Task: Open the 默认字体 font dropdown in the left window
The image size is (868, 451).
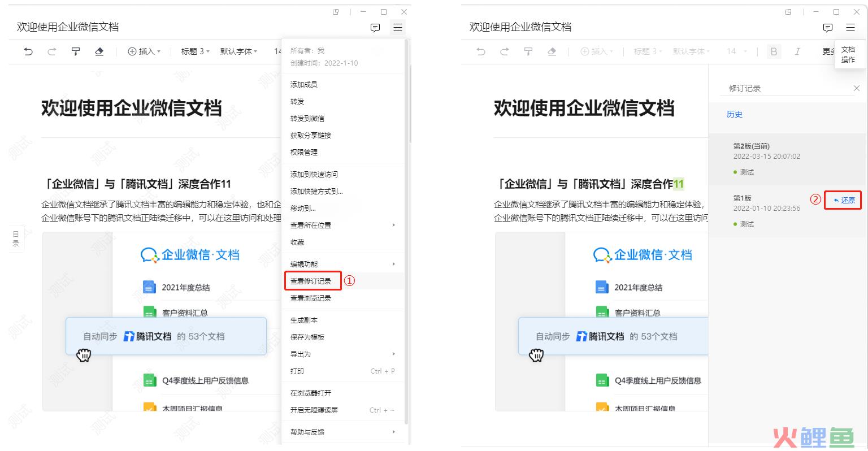Action: click(x=239, y=51)
